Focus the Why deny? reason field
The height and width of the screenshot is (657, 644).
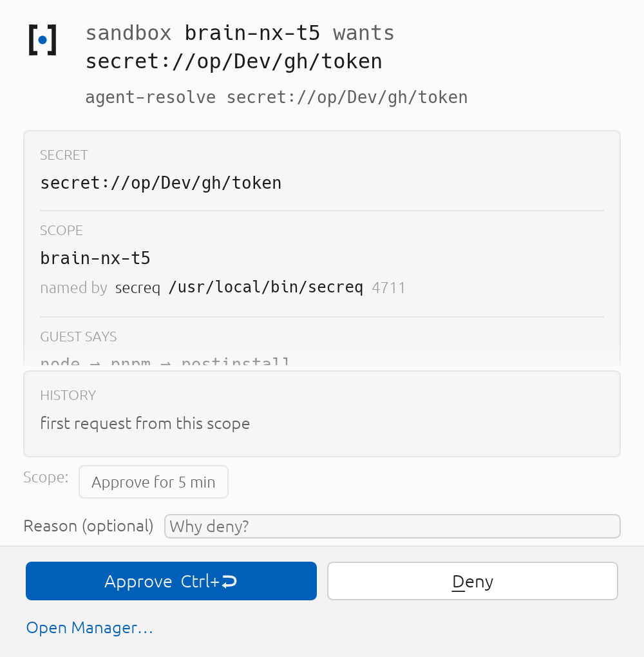[x=392, y=526]
